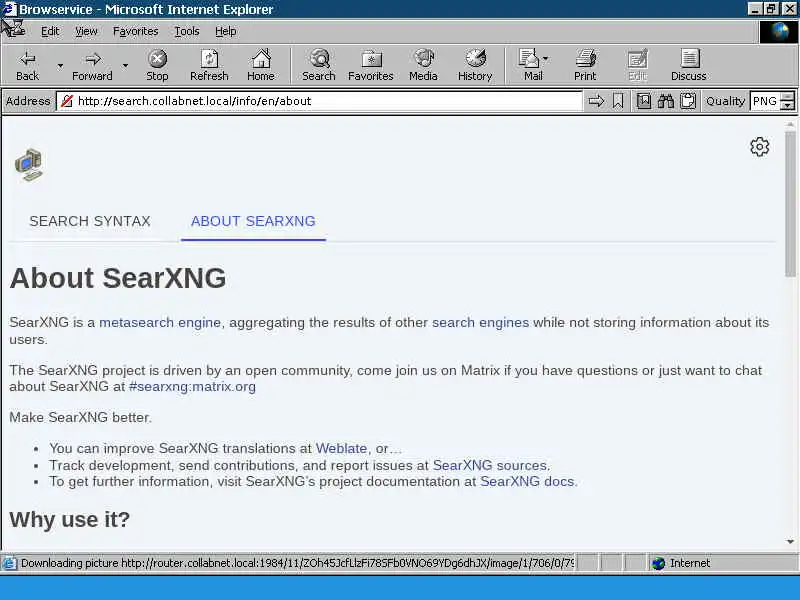The width and height of the screenshot is (800, 600).
Task: Print the current page
Action: click(585, 65)
